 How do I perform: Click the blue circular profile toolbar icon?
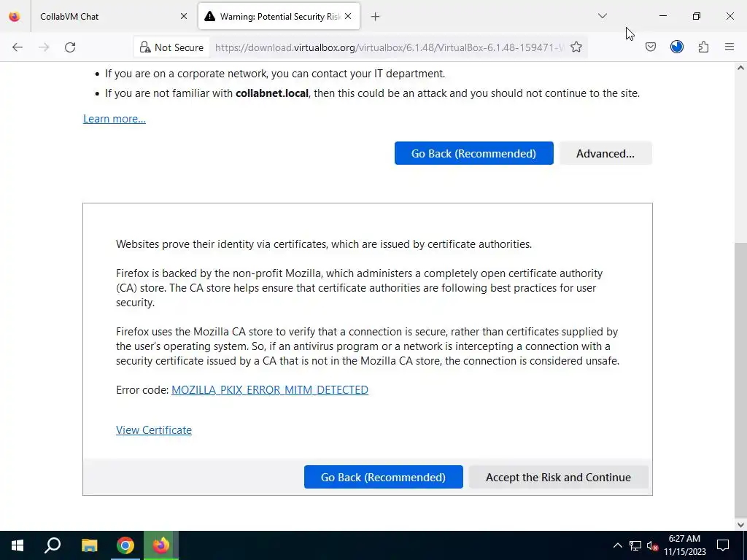[677, 47]
